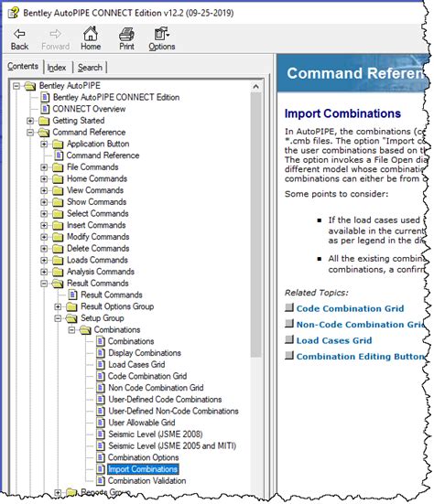Expand the Getting Started node
The height and width of the screenshot is (504, 434).
30,121
